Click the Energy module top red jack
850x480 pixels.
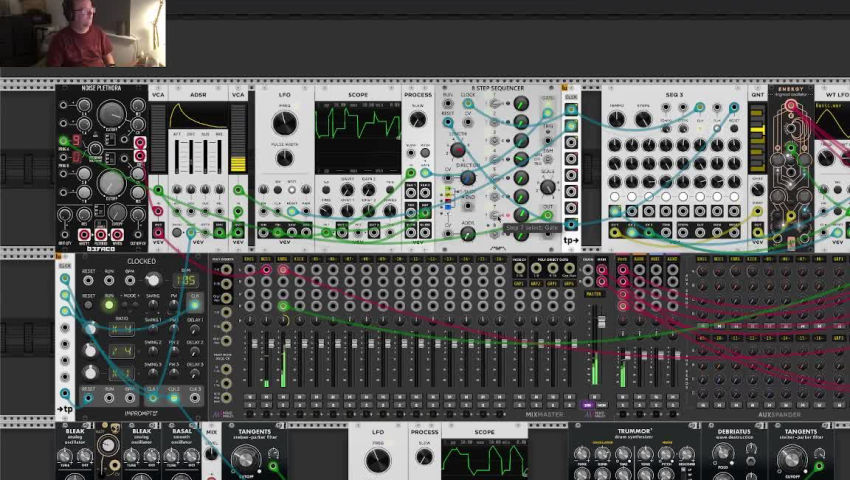(791, 105)
